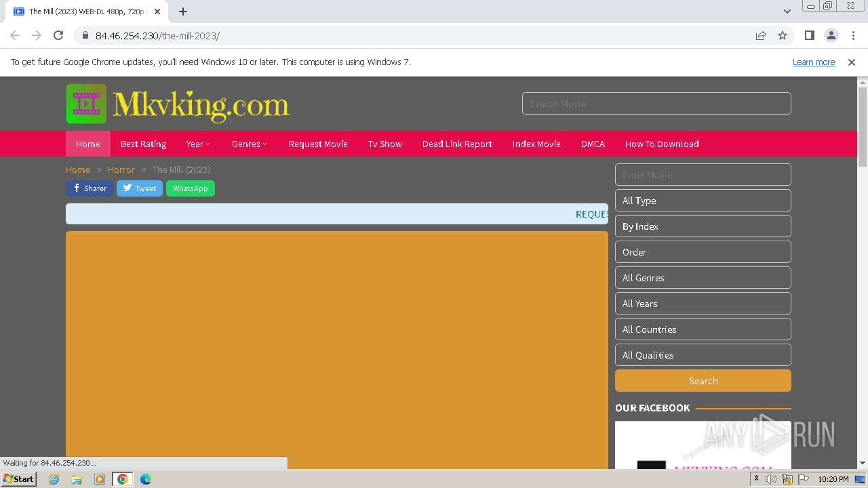868x488 pixels.
Task: Show hidden tray icons arrow
Action: 756,479
